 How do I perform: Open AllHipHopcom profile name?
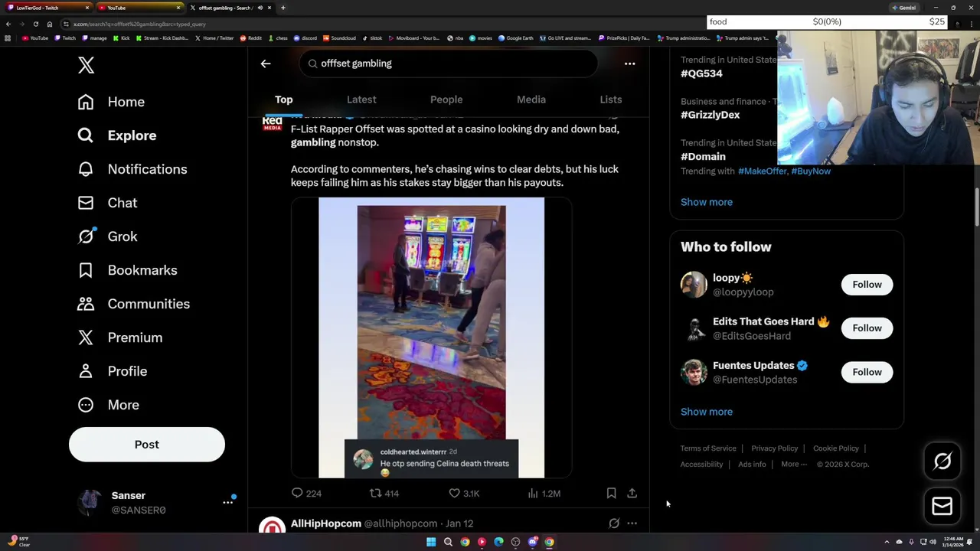click(326, 523)
